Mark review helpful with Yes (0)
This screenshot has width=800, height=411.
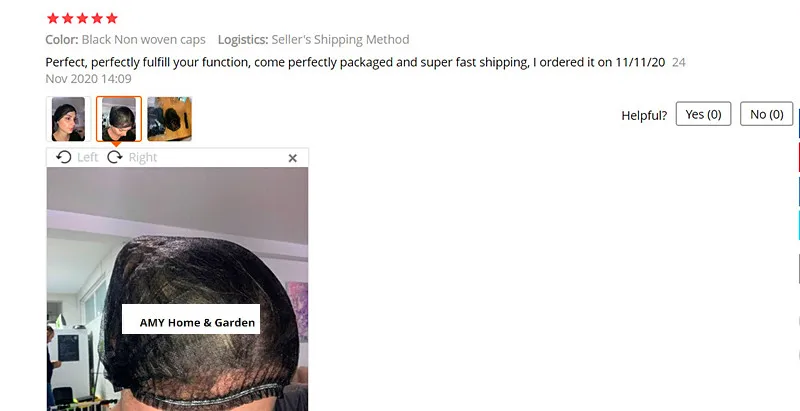click(703, 114)
